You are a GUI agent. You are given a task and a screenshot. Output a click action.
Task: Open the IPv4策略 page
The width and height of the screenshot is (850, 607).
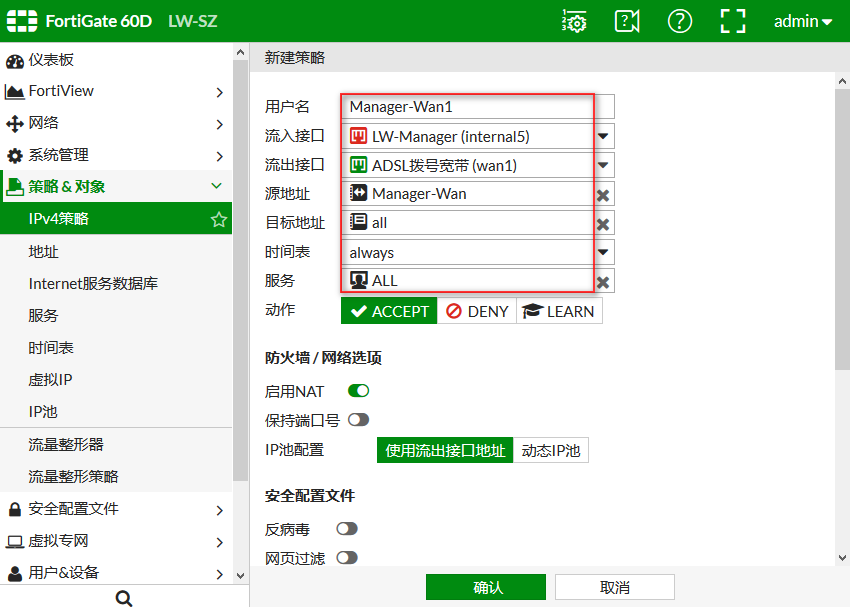pos(116,219)
